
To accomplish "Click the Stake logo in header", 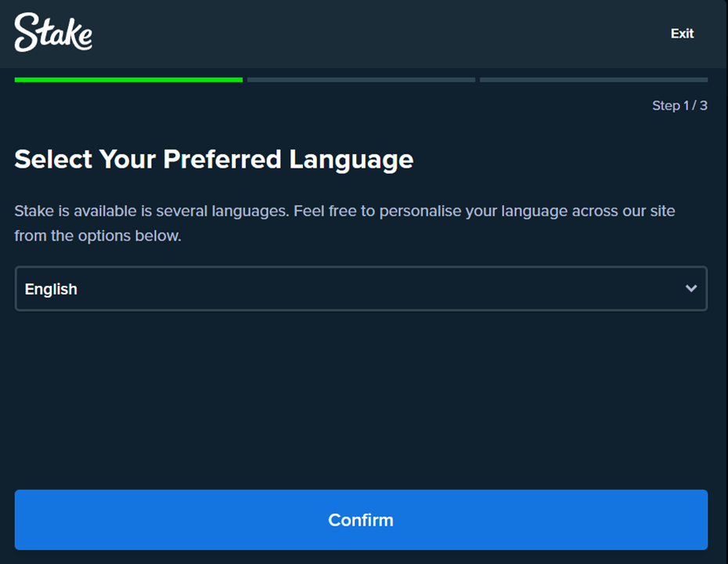I will (53, 32).
